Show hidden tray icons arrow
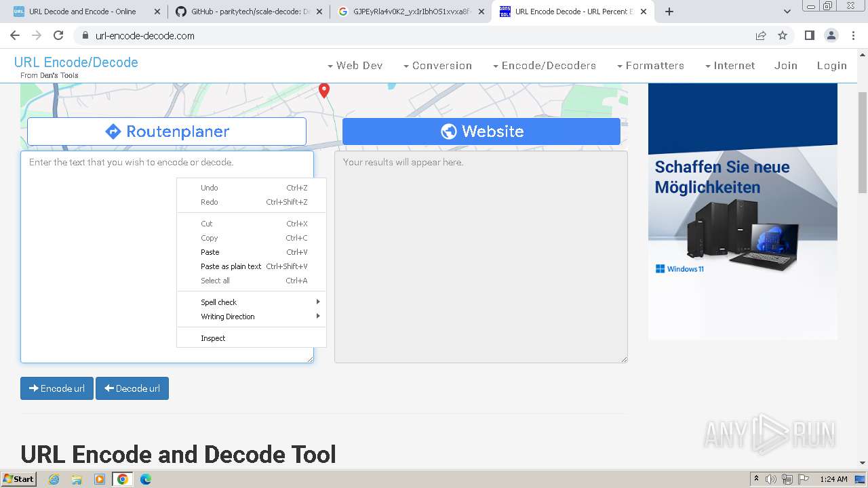The image size is (868, 488). (756, 479)
